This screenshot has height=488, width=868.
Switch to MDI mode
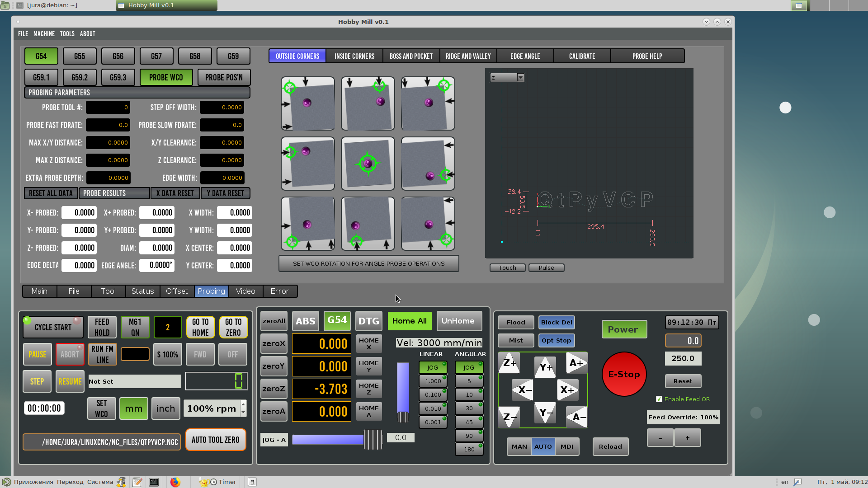point(567,446)
